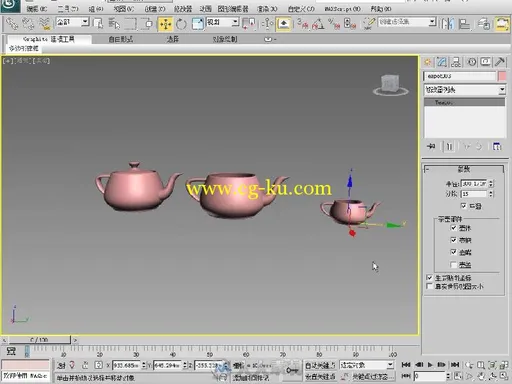Open the Utilities hammer panel tab
This screenshot has height=384, width=512.
(x=500, y=62)
